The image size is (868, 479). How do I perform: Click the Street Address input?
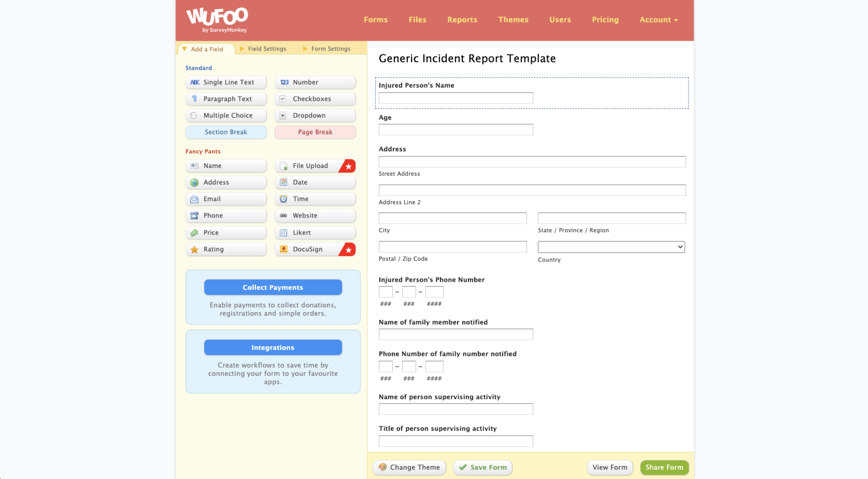click(x=532, y=161)
